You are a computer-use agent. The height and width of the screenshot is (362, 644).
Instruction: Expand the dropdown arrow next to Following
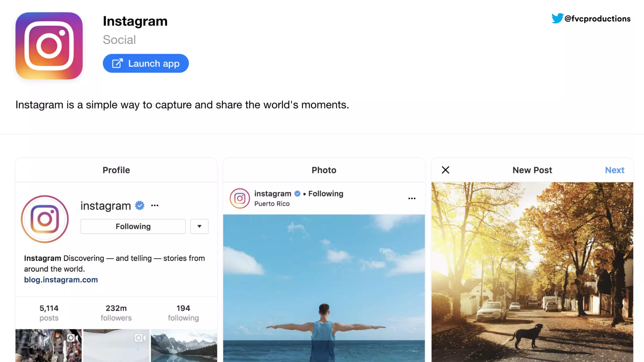199,227
